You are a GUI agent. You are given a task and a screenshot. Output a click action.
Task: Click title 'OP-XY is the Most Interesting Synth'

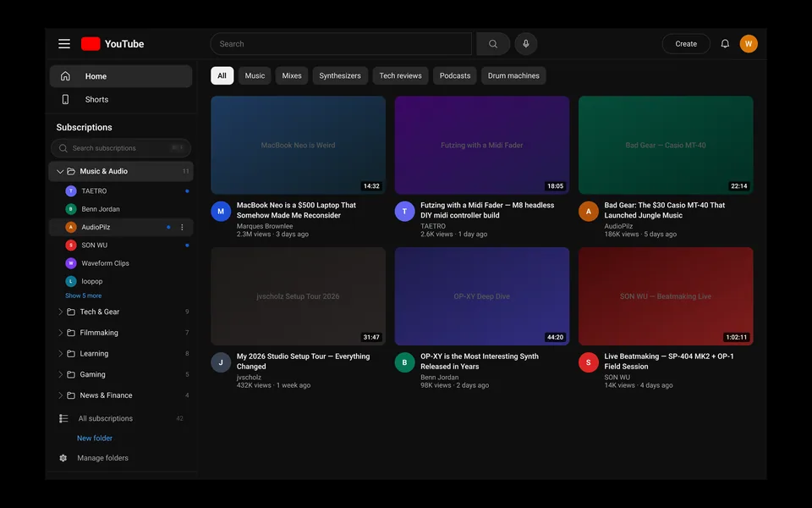(x=480, y=362)
